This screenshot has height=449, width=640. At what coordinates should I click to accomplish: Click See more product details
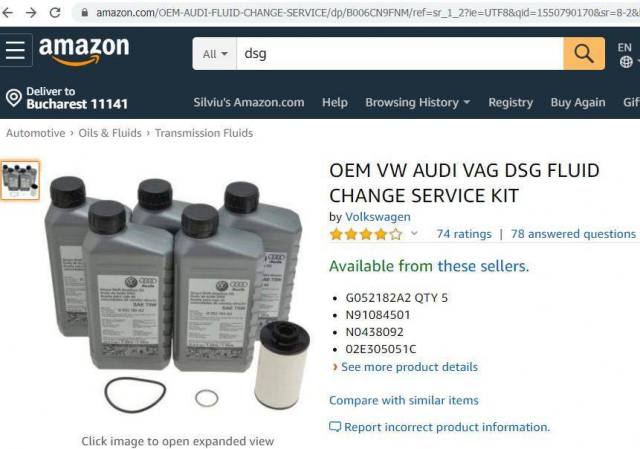pos(409,367)
